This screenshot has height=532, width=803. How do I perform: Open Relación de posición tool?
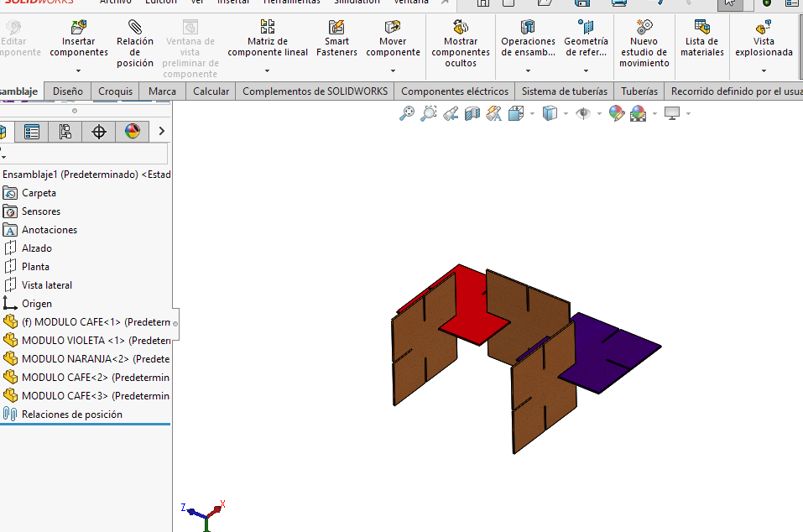point(135,44)
